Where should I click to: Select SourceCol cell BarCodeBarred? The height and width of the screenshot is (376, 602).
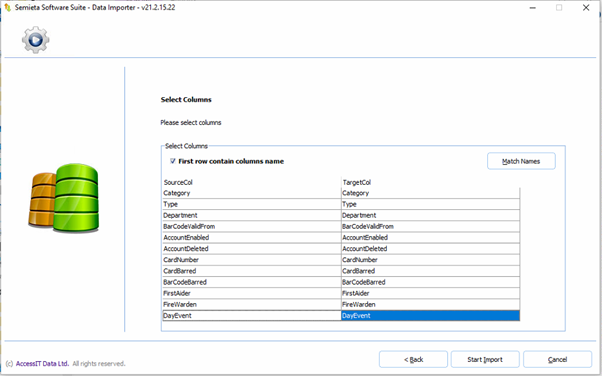pos(252,282)
